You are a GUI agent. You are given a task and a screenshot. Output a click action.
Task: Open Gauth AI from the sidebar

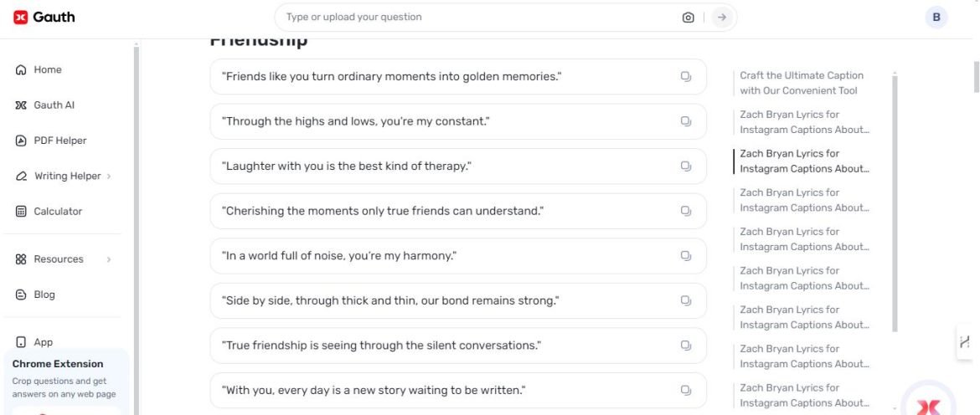tap(54, 105)
